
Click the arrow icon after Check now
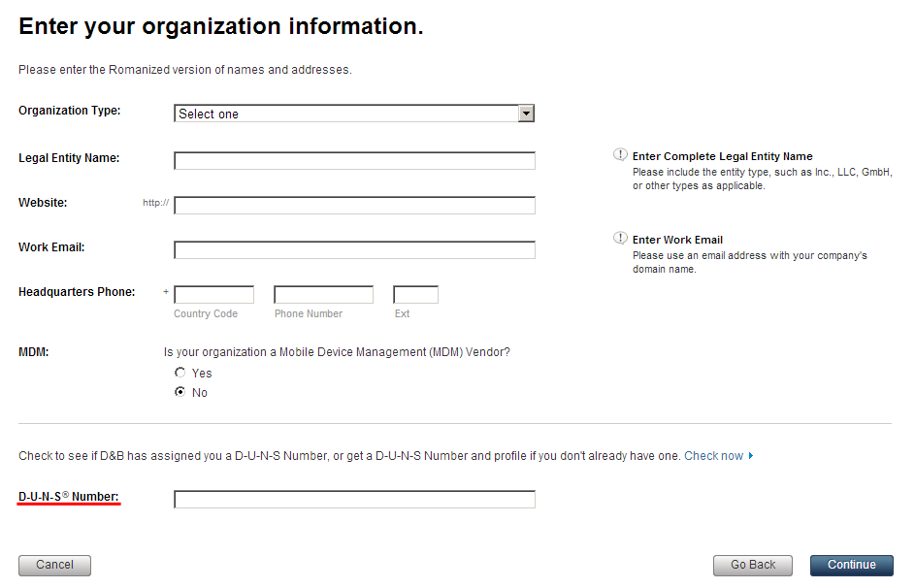pos(751,456)
